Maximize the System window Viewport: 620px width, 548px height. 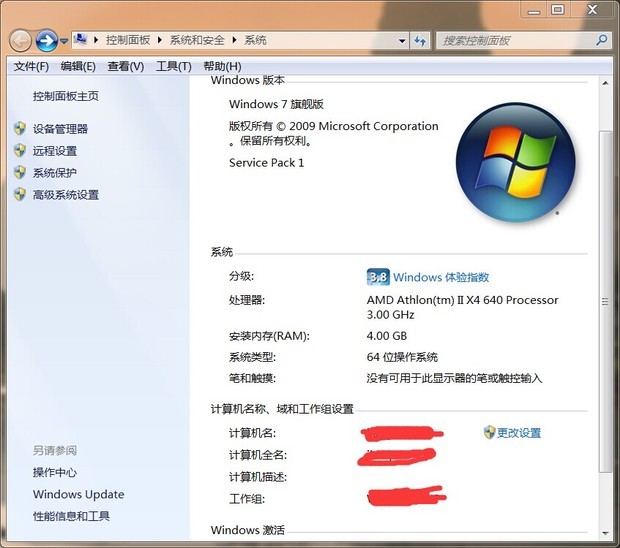pos(558,9)
